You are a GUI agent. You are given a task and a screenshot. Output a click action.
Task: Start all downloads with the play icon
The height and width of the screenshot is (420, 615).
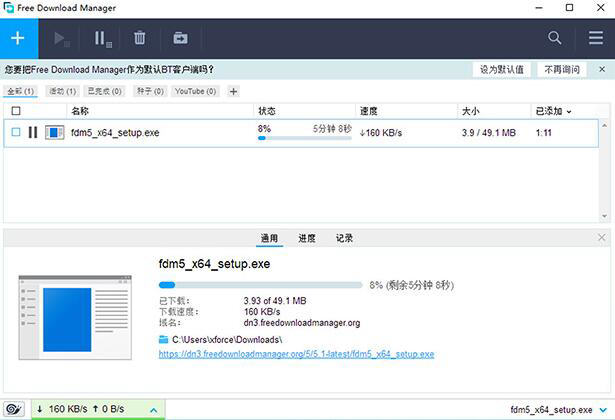point(62,39)
